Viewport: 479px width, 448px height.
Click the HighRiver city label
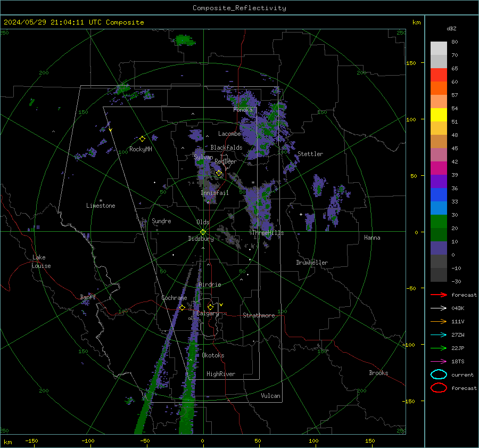221,374
